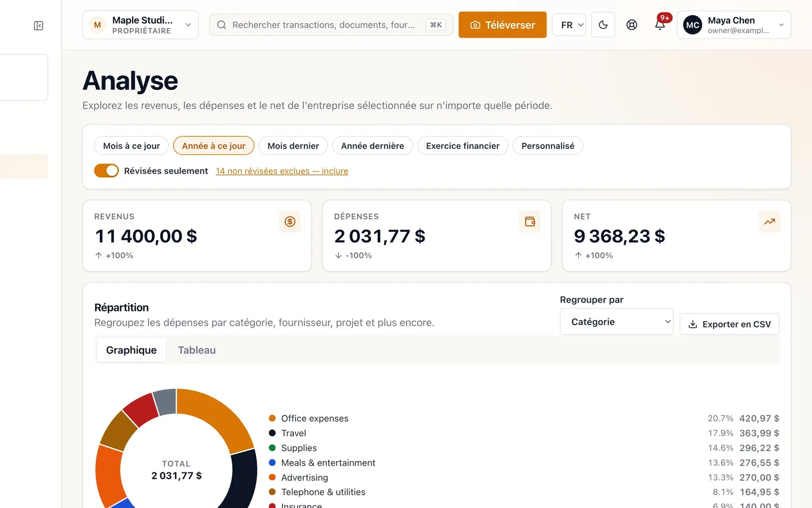Expand the Maya Chen account menu
The image size is (812, 508).
click(734, 25)
